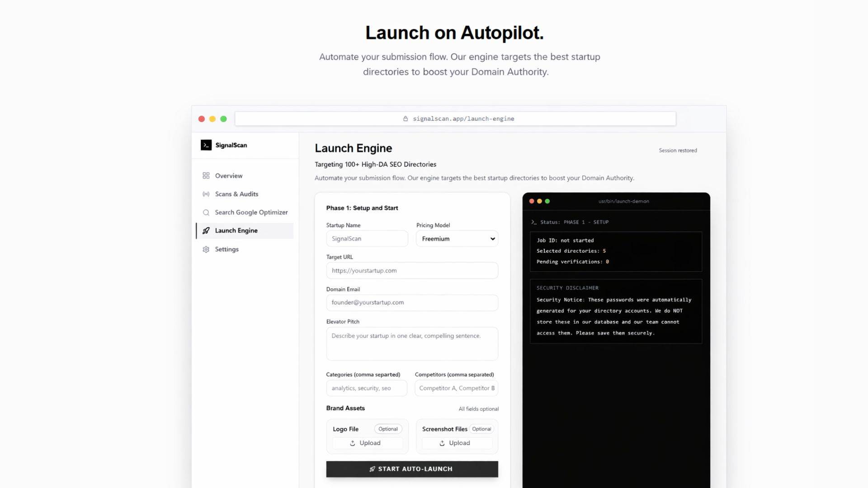The height and width of the screenshot is (488, 868).
Task: Click the Scans & Audits signal icon
Action: (206, 194)
